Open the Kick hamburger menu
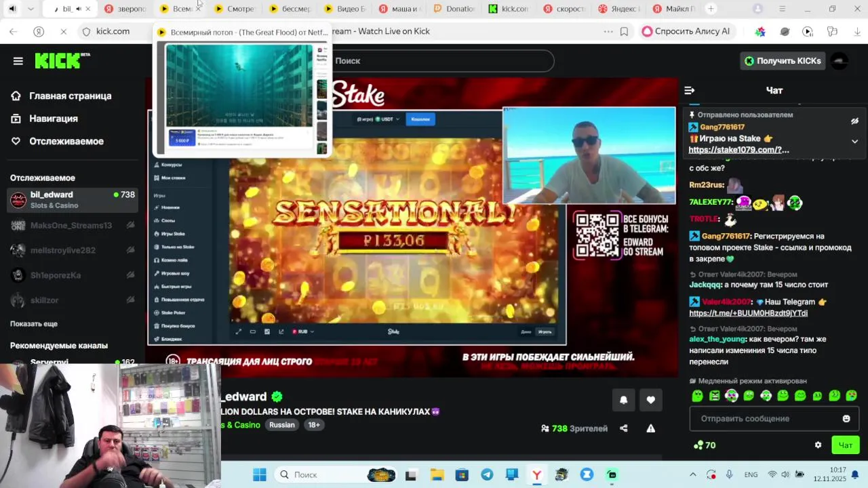The height and width of the screenshot is (488, 868). [18, 61]
